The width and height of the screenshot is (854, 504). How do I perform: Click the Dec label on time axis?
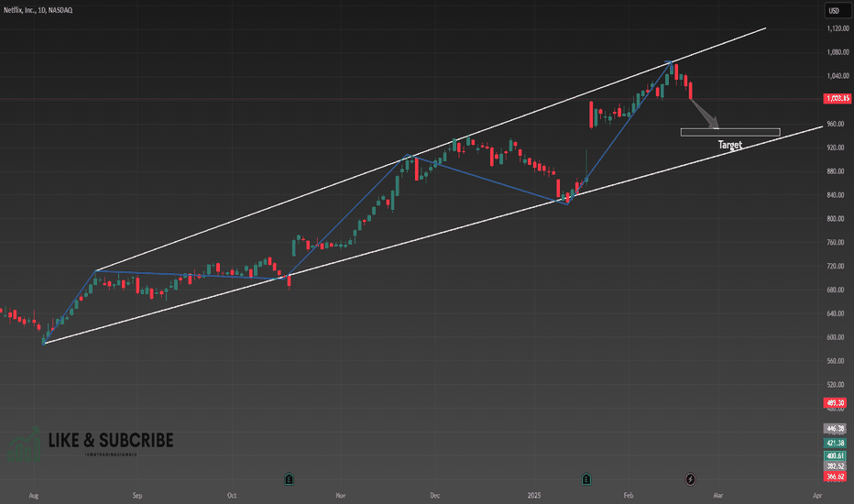(434, 496)
